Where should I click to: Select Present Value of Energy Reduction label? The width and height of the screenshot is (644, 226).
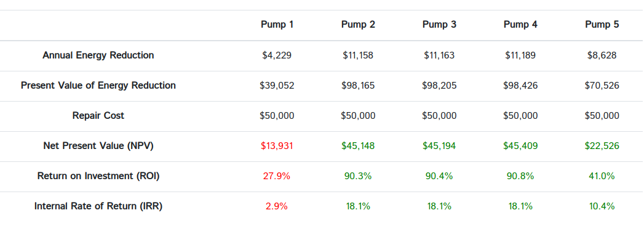coord(98,86)
